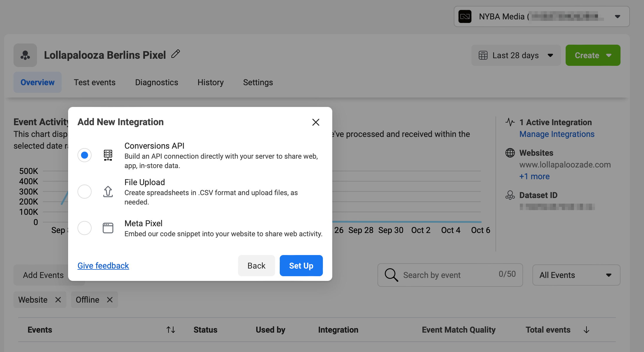Click the File Upload option title

[145, 182]
